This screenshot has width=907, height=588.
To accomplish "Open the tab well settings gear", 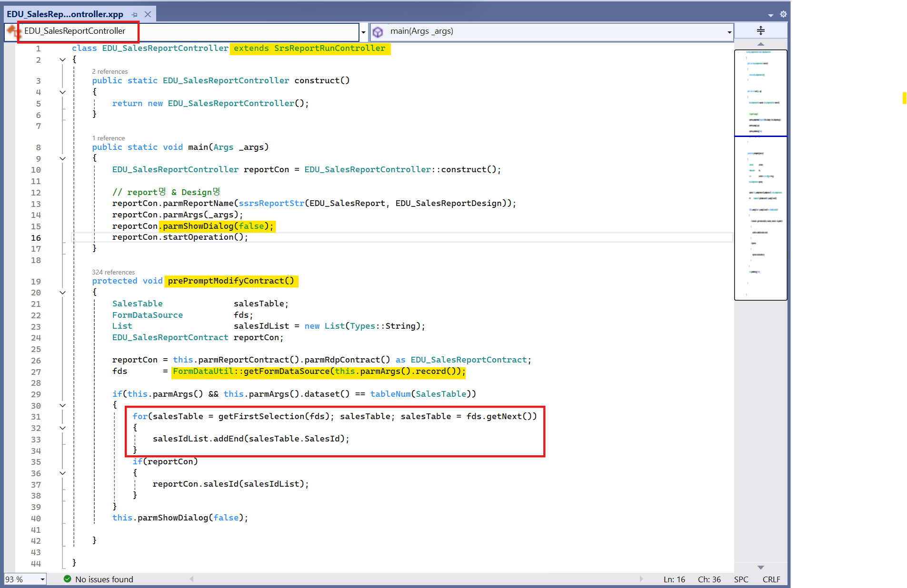I will pyautogui.click(x=783, y=14).
